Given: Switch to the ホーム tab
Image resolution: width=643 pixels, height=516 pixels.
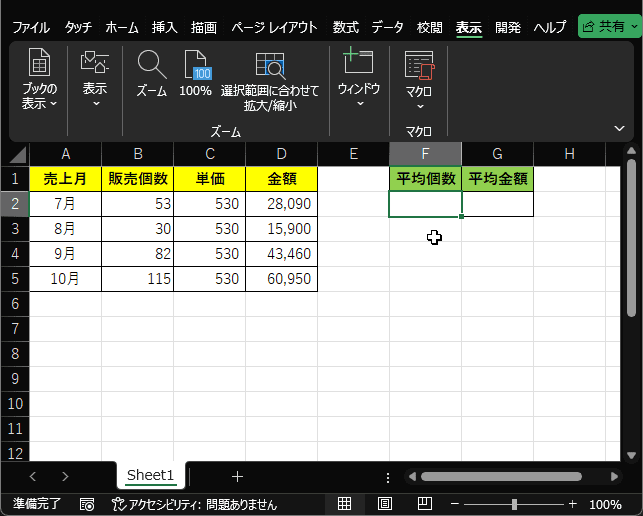Looking at the screenshot, I should [122, 27].
